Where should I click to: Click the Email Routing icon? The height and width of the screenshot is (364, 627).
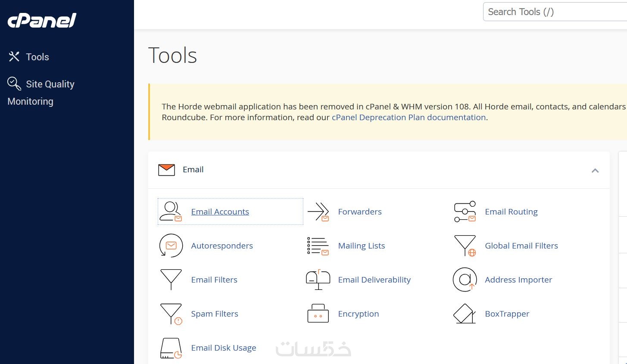click(465, 212)
